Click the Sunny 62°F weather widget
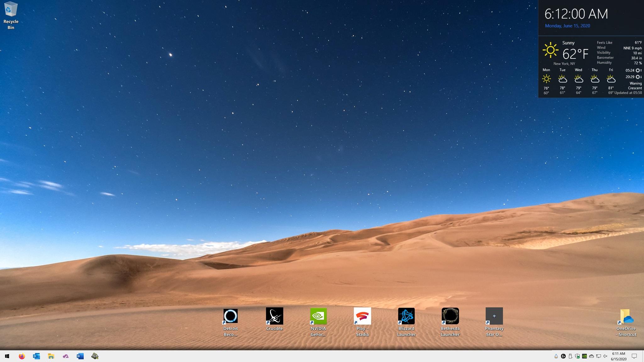 point(566,52)
